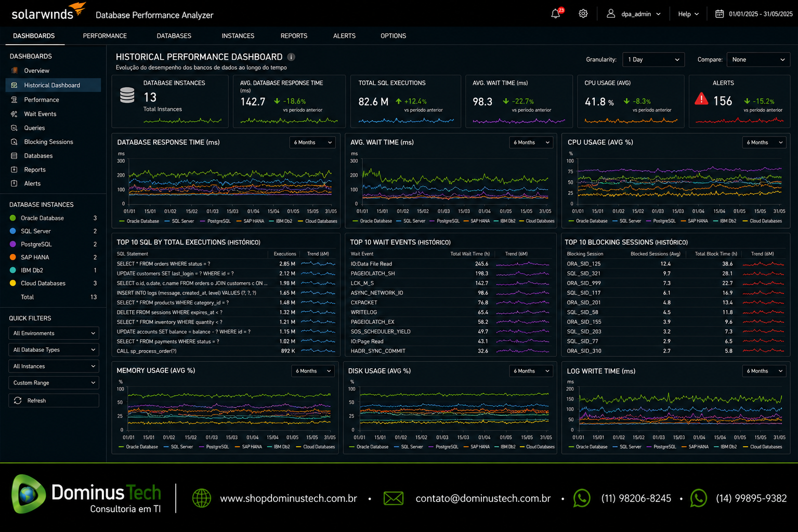Click the email envelope icon in footer
The height and width of the screenshot is (532, 798).
(394, 498)
